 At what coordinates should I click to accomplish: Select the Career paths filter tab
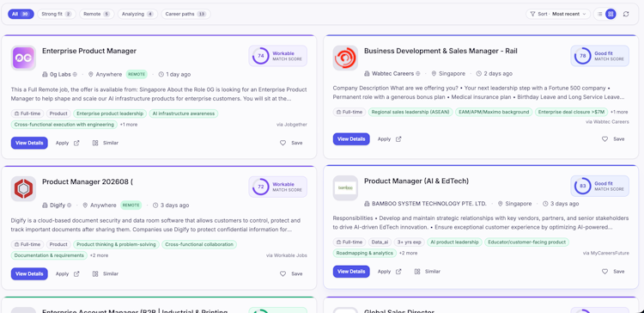pyautogui.click(x=185, y=14)
